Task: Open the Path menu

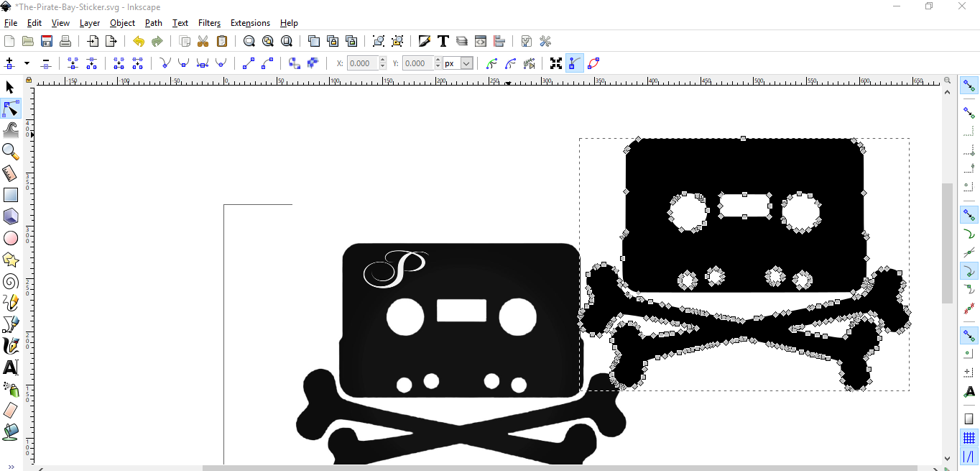Action: [154, 23]
